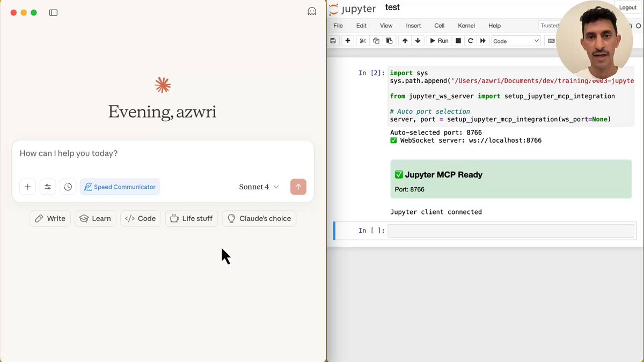This screenshot has height=362, width=644.
Task: Click 'Auto-selected port: 8766' output line
Action: [436, 132]
